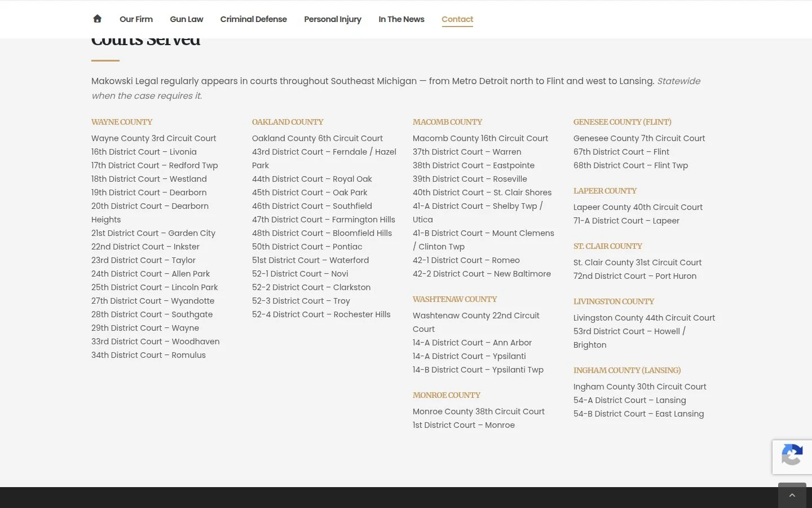812x508 pixels.
Task: Select 42-1 District Court – Romeo
Action: [466, 260]
